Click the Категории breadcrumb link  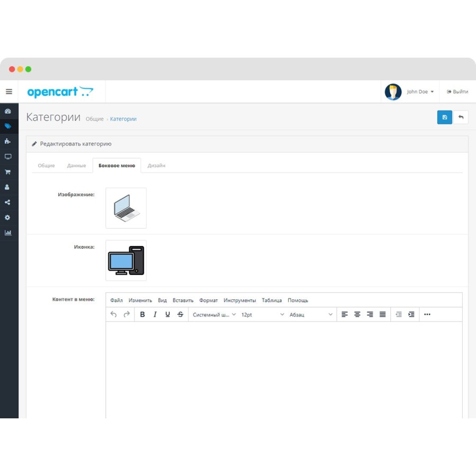123,118
